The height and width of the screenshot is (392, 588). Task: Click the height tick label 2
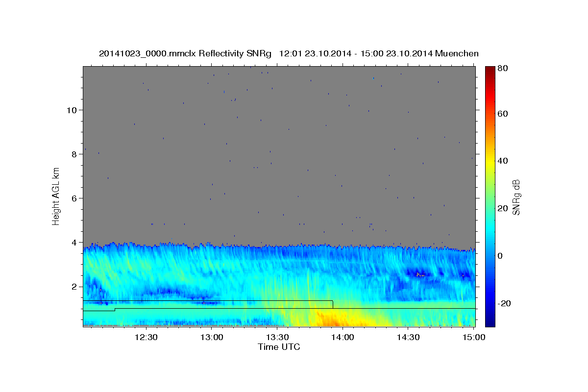tap(74, 287)
